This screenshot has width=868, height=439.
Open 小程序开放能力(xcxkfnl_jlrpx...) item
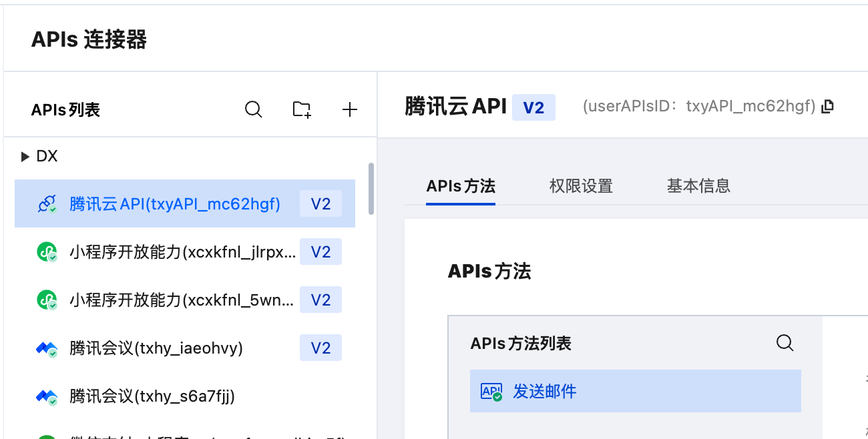tap(182, 252)
